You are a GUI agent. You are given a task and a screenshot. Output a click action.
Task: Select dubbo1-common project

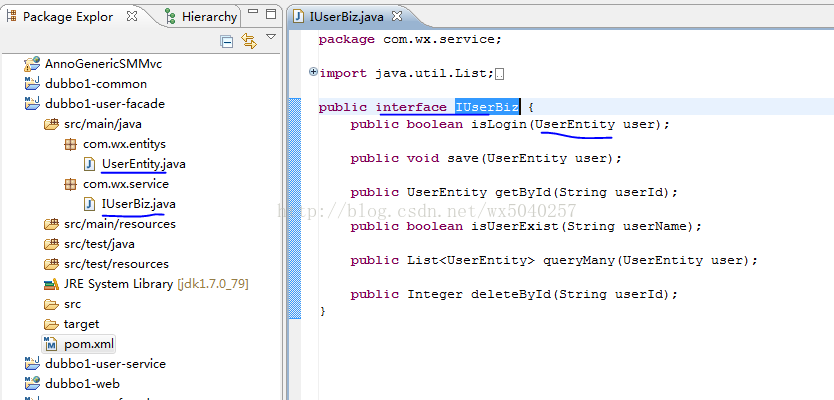[x=96, y=84]
